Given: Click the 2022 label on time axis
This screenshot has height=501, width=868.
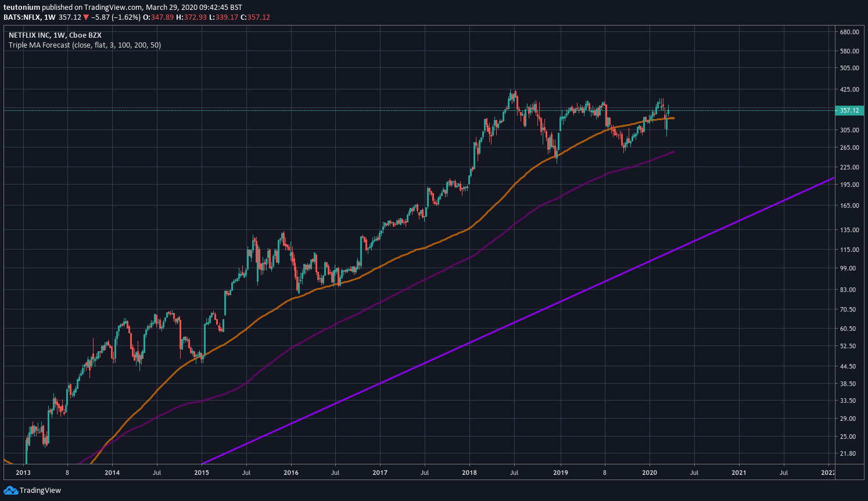Looking at the screenshot, I should (828, 473).
